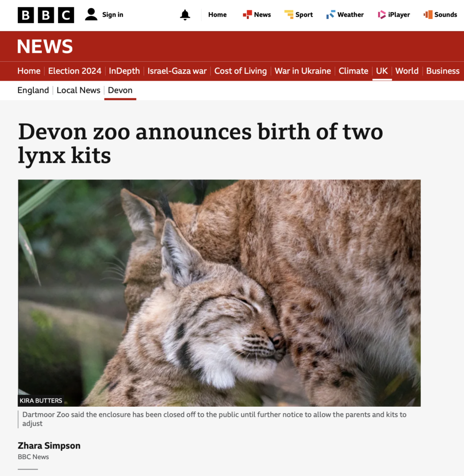Select the Election 2024 section
The image size is (464, 476).
[x=75, y=71]
